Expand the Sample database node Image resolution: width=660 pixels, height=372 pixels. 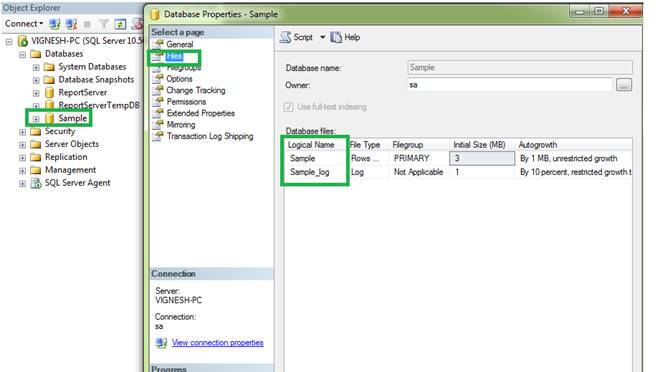point(36,119)
